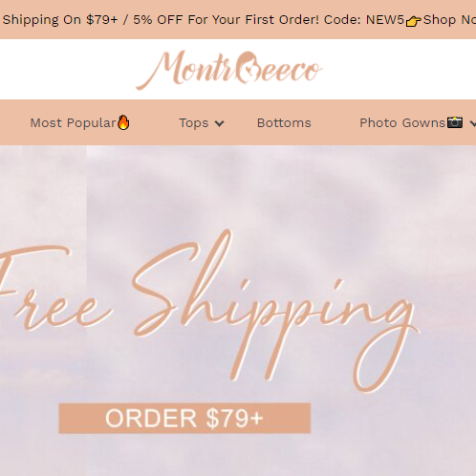
Task: Click the Shipping On $79+ text
Action: click(x=60, y=20)
